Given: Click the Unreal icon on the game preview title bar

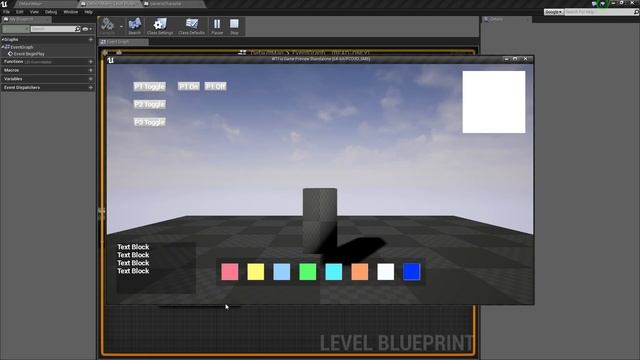Looking at the screenshot, I should (x=111, y=60).
